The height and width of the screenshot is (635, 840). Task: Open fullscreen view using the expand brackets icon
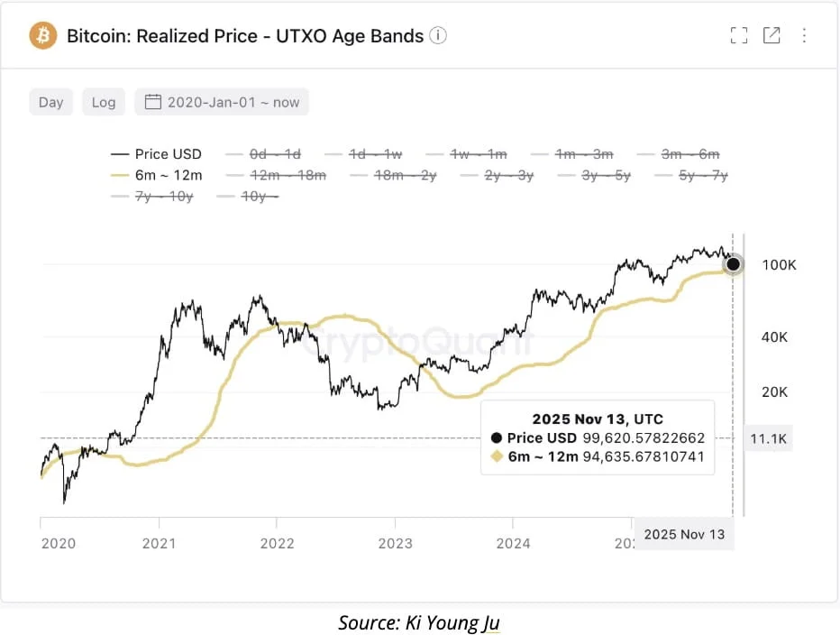pyautogui.click(x=738, y=34)
